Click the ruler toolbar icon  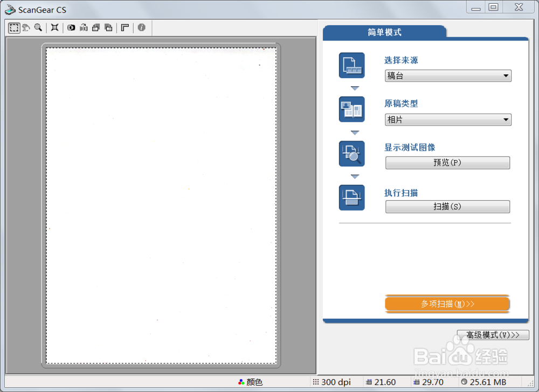click(x=125, y=28)
